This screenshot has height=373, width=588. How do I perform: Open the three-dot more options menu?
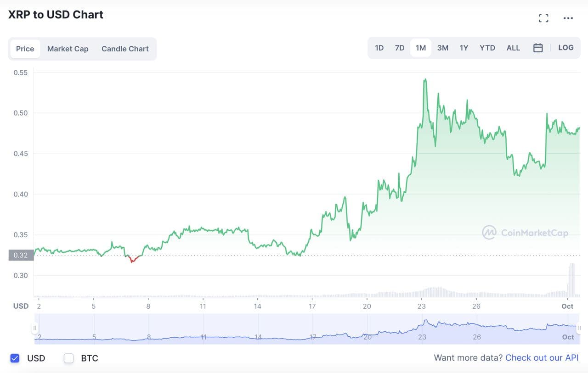[x=568, y=18]
